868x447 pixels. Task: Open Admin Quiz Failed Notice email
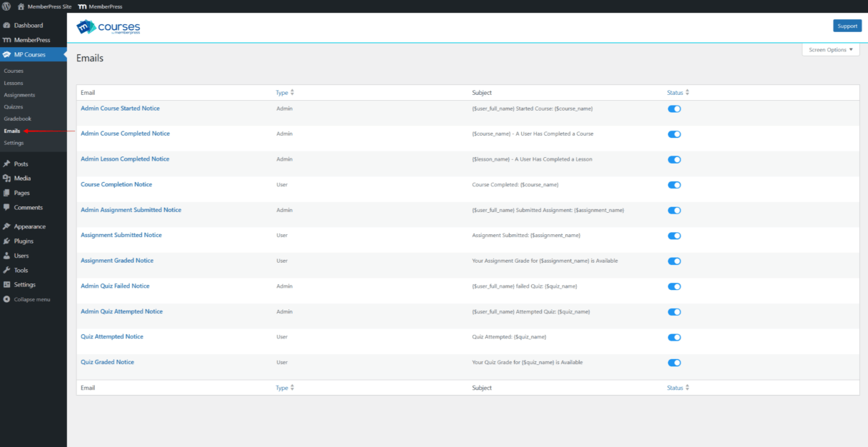click(x=115, y=286)
